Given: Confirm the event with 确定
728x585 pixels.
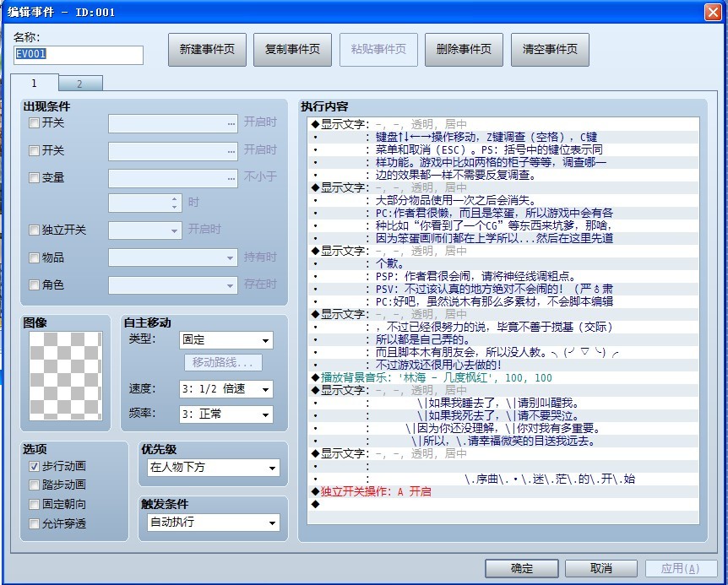Looking at the screenshot, I should (522, 568).
